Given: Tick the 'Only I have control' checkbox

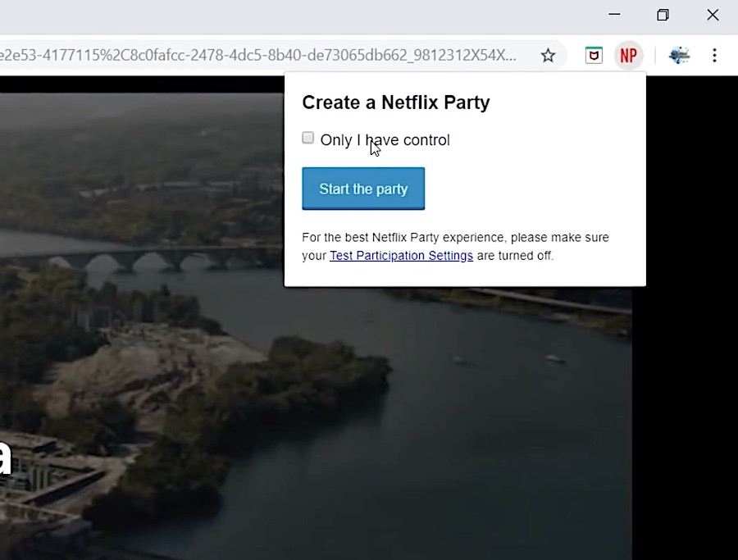Looking at the screenshot, I should 308,139.
